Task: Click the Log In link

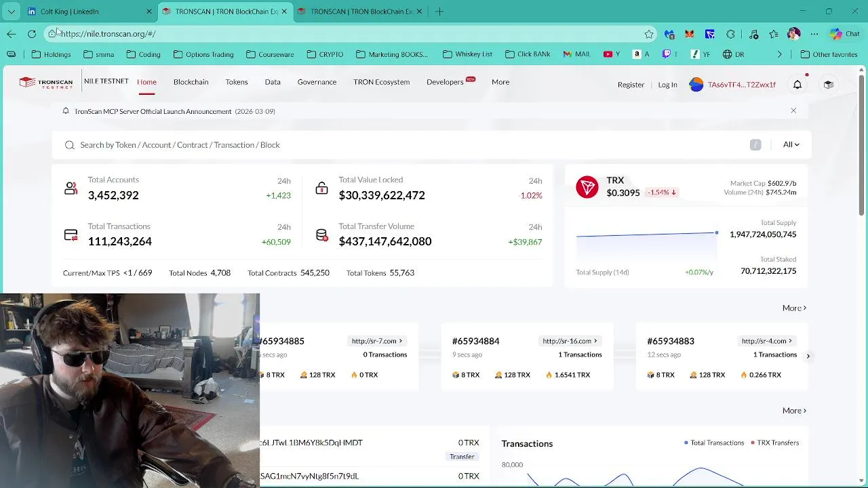Action: (667, 85)
